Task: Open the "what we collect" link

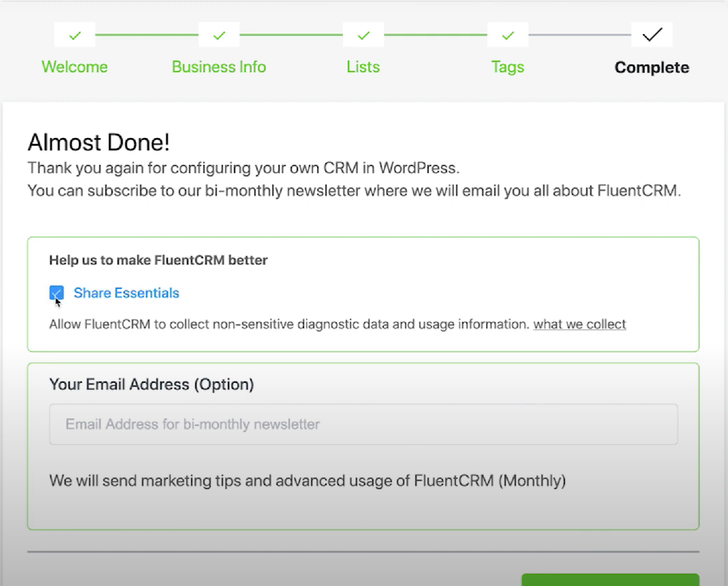Action: tap(579, 324)
